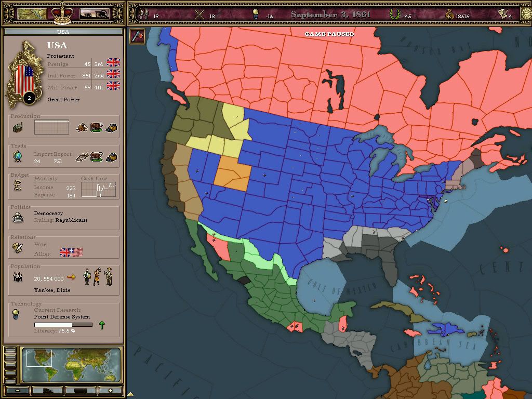Image resolution: width=532 pixels, height=399 pixels.
Task: Click the USA title bar at panel top
Action: point(63,32)
